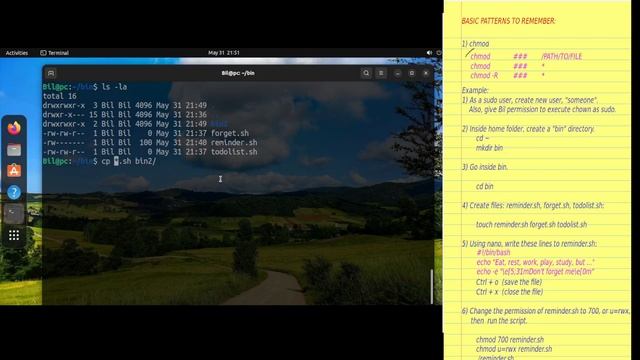Click 'chmod 700 reminder.sh' in notes
Viewport: 640px width, 360px height.
pyautogui.click(x=510, y=340)
